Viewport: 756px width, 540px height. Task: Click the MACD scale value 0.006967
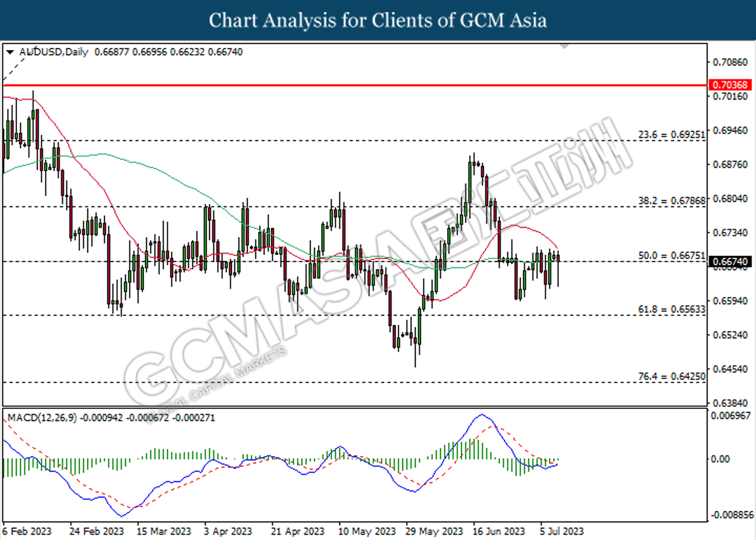(x=730, y=415)
